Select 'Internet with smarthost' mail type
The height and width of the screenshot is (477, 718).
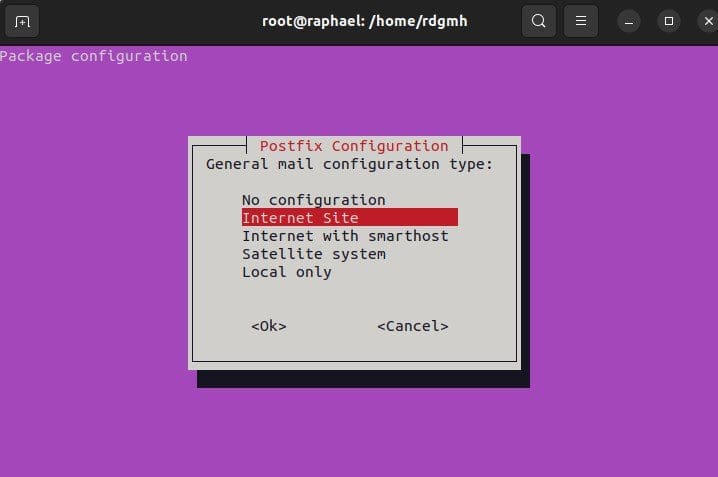[345, 236]
